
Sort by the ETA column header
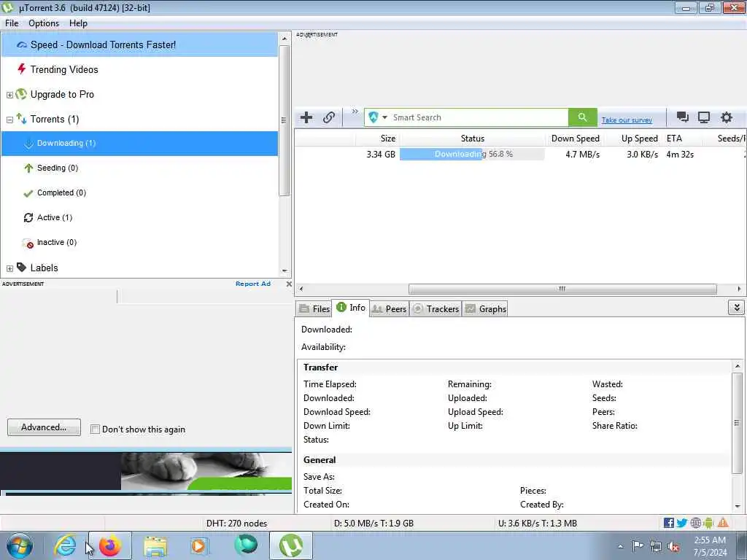click(673, 138)
